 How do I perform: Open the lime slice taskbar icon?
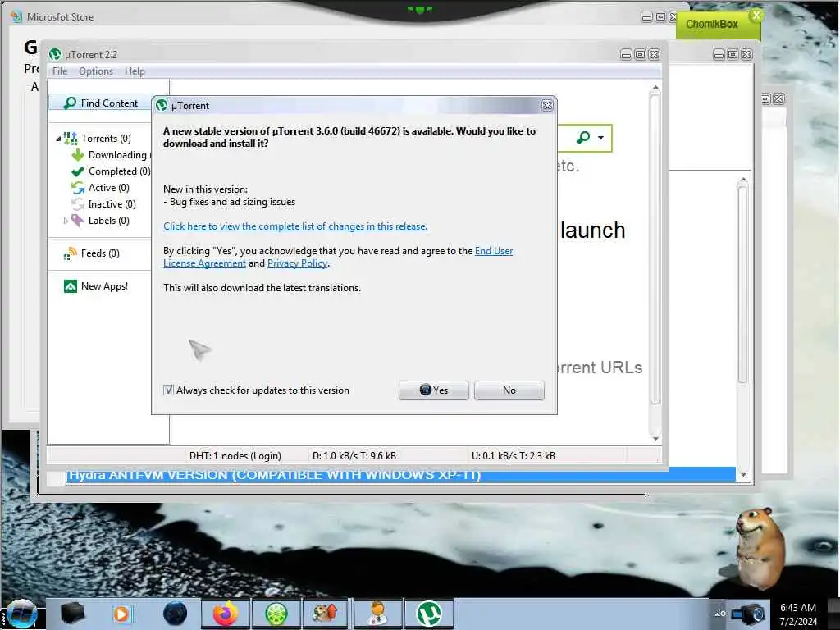(x=276, y=614)
